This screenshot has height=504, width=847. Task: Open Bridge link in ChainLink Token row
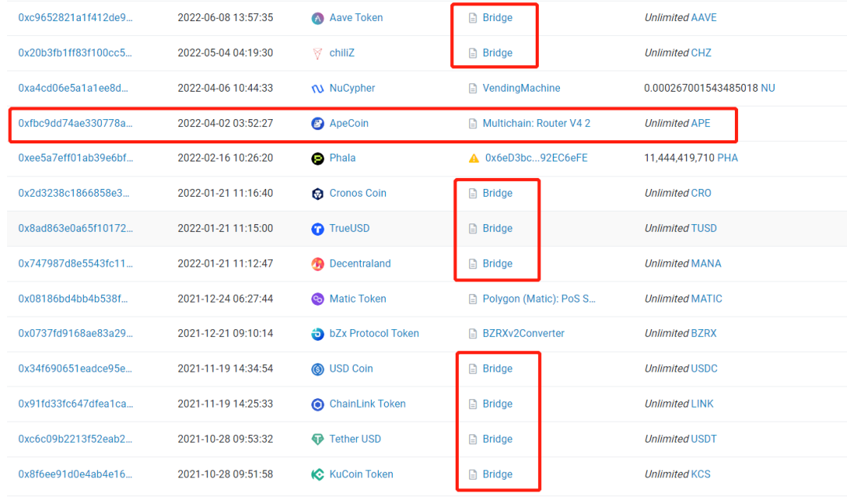click(497, 404)
